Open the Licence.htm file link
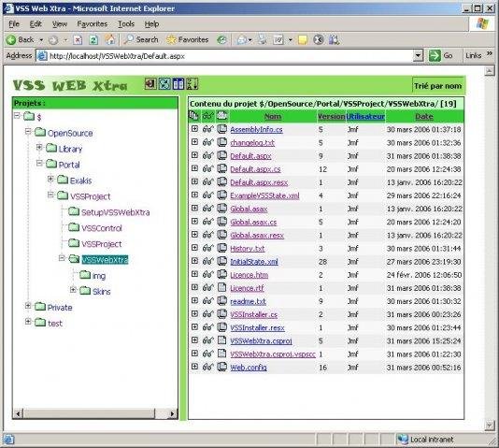The image size is (499, 448). tap(249, 275)
